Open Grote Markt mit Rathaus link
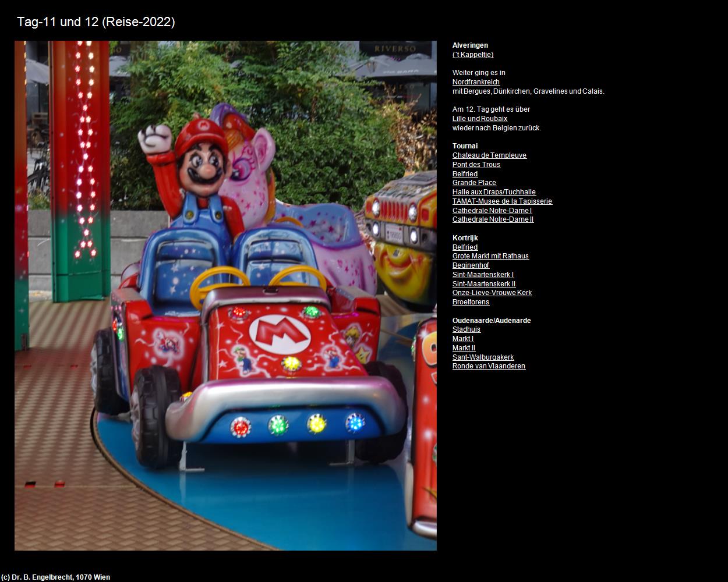The width and height of the screenshot is (728, 582). [x=490, y=256]
